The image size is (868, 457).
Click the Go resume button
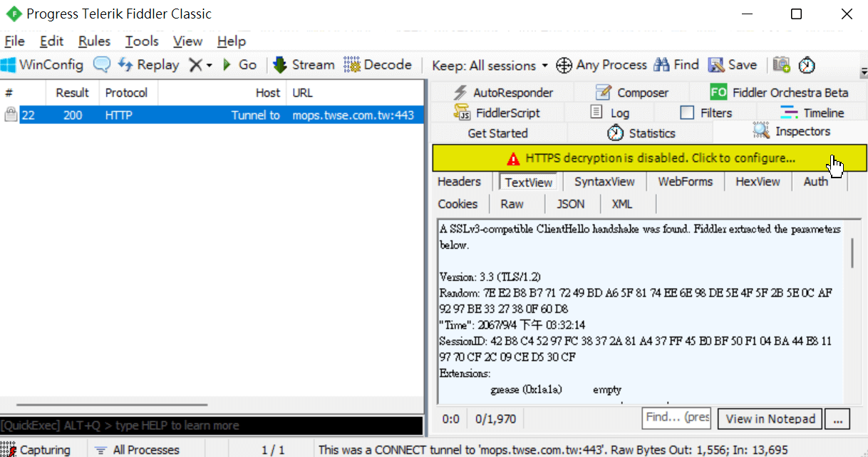coord(239,65)
